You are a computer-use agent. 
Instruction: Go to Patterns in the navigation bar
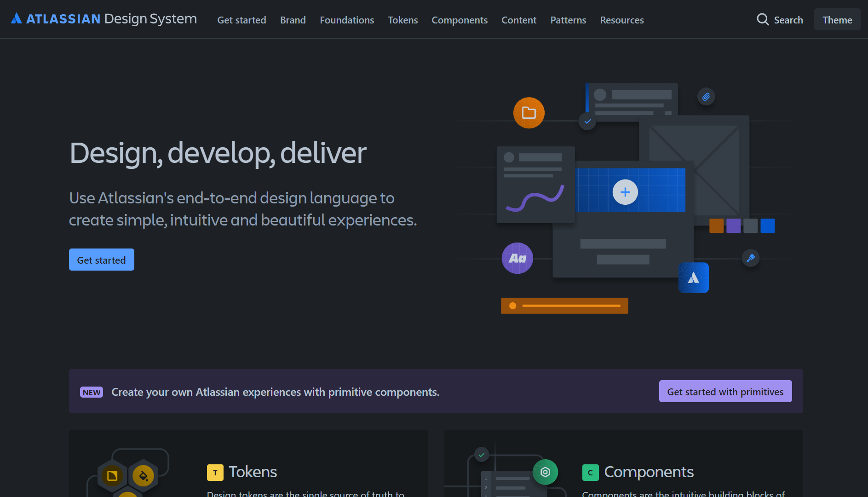(568, 20)
